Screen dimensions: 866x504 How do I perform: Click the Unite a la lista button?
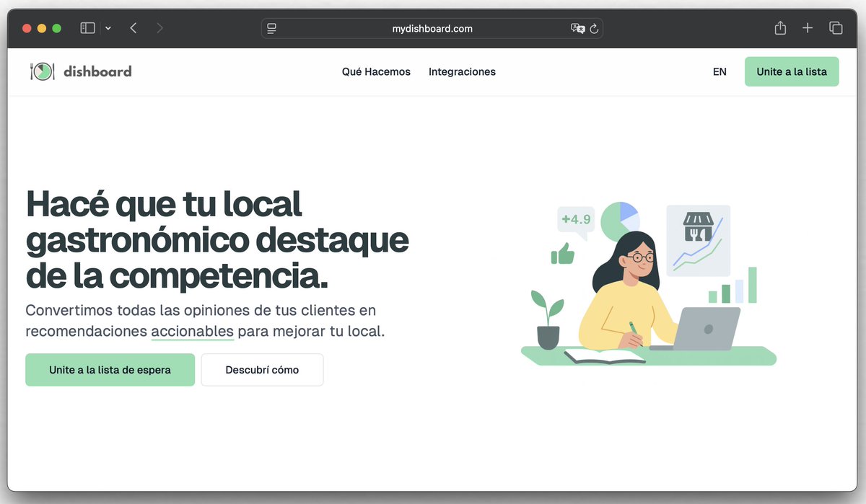792,71
